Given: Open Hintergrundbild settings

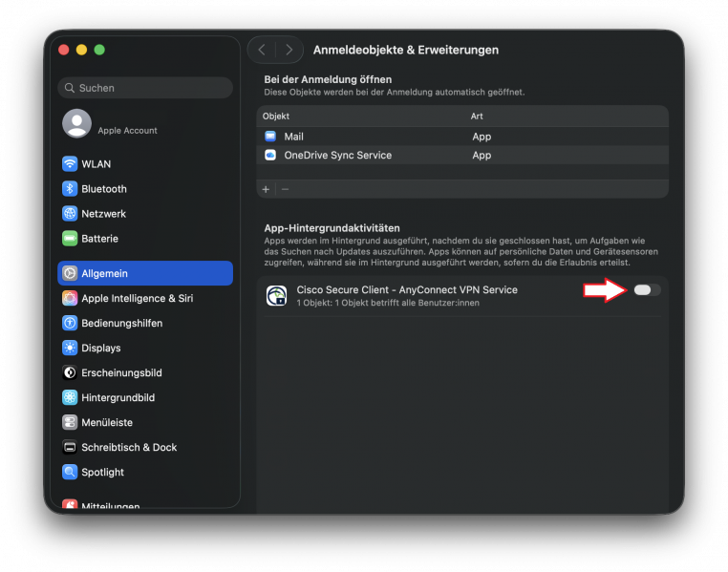Looking at the screenshot, I should pos(145,397).
